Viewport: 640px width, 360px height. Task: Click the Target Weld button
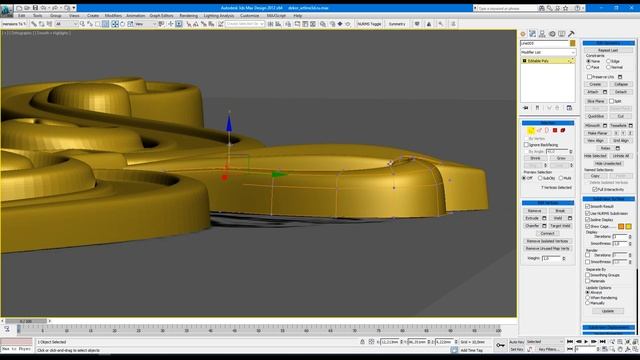(x=560, y=226)
